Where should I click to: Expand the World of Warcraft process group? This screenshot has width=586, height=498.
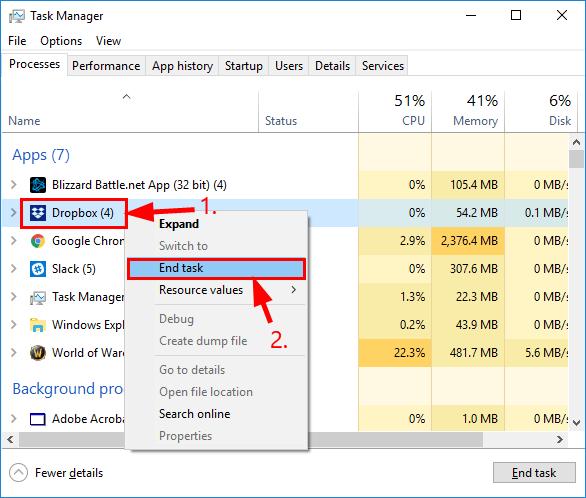[x=14, y=352]
